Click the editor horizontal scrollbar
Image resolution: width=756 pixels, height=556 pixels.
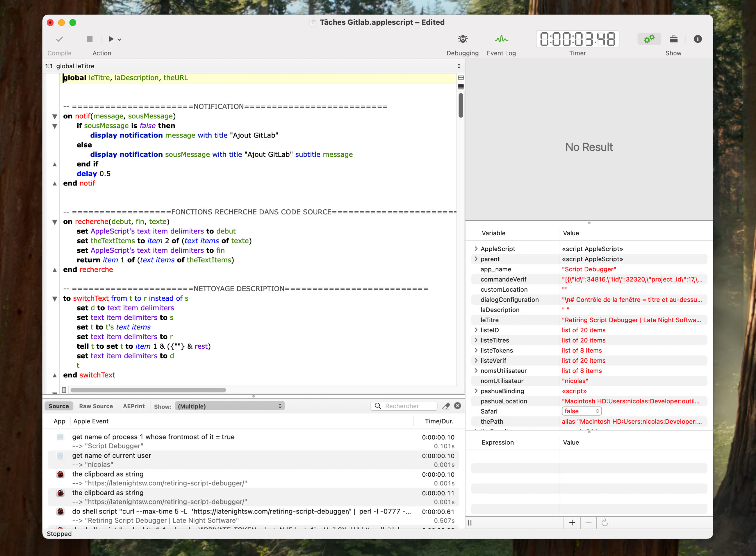point(148,390)
